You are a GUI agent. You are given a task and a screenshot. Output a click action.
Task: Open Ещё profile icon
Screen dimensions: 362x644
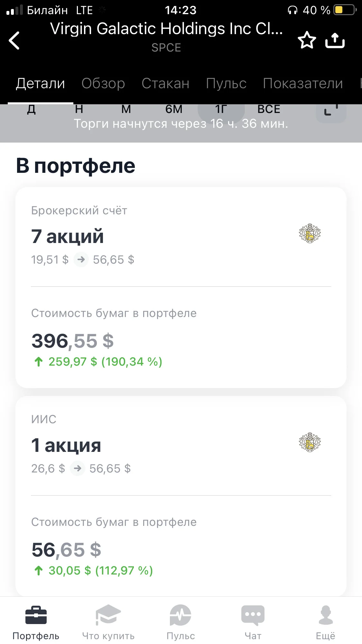click(326, 615)
